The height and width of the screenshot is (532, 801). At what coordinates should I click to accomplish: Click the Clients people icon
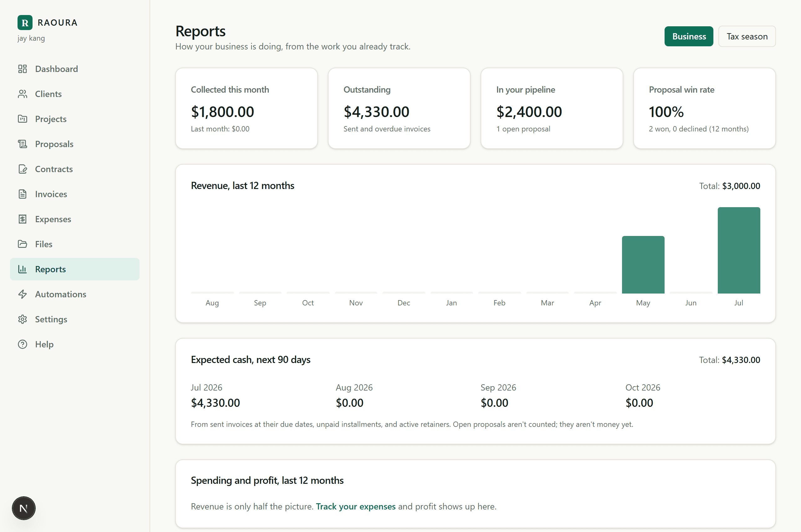click(x=23, y=94)
